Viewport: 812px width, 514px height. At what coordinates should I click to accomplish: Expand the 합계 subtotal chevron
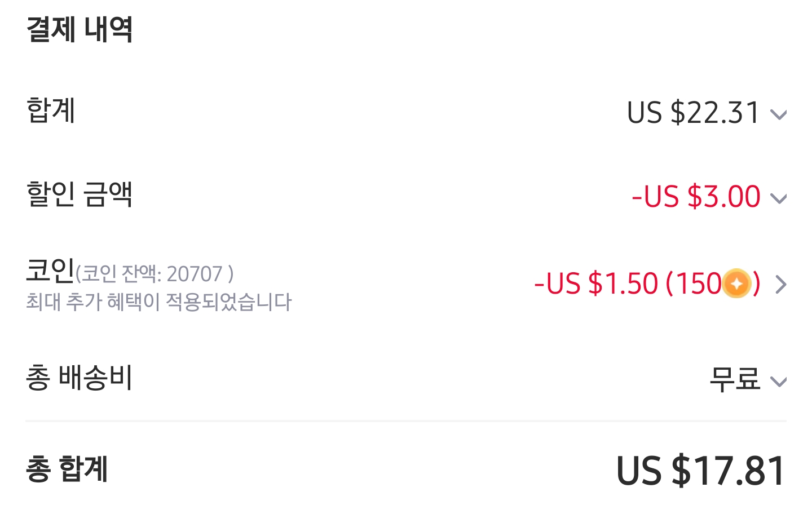click(x=778, y=115)
